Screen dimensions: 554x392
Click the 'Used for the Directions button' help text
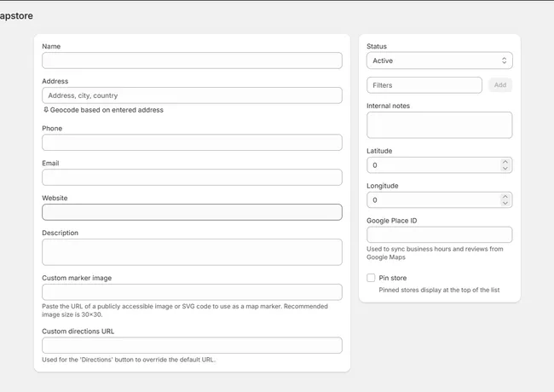click(x=129, y=360)
